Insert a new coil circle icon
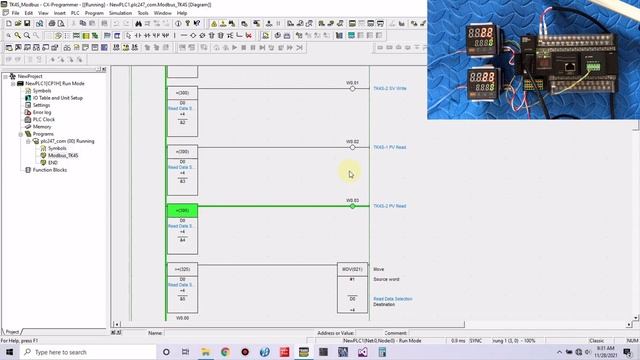The image size is (640, 360). pos(193,36)
